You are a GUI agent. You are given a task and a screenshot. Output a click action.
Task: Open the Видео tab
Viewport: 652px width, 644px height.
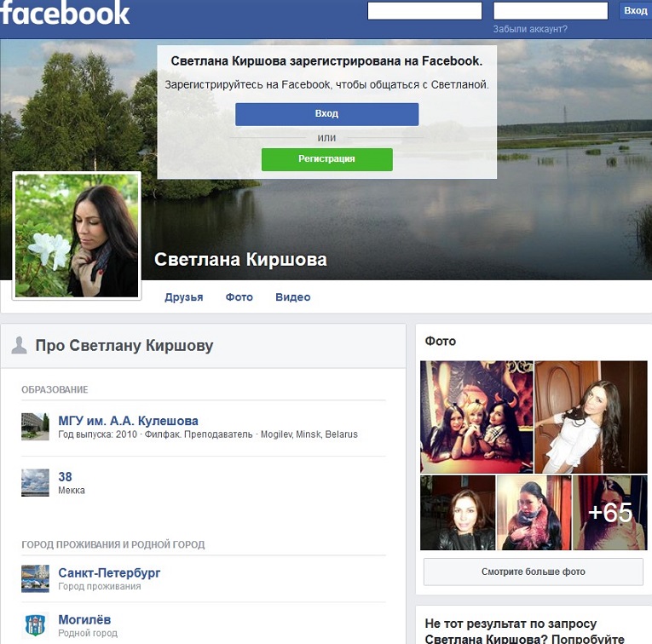[292, 297]
